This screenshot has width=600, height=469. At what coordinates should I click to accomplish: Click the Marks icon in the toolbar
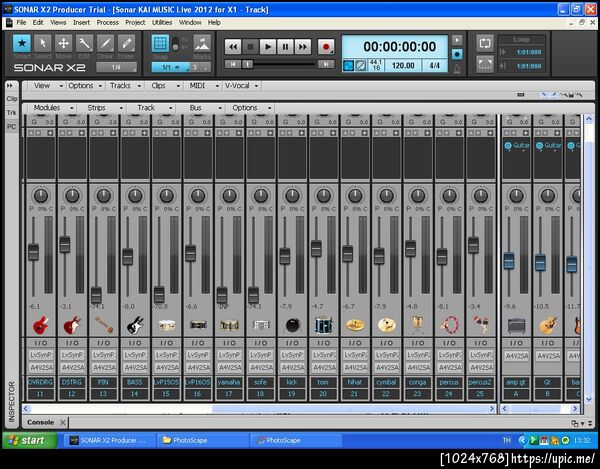[202, 43]
